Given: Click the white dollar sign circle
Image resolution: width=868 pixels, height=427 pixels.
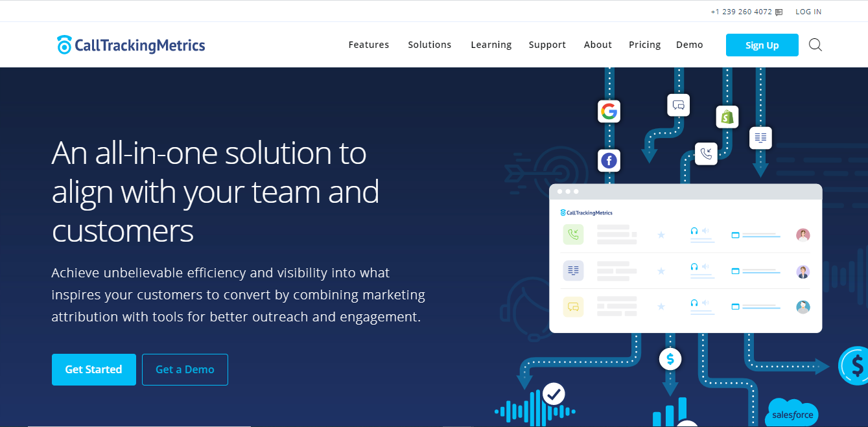Looking at the screenshot, I should 670,358.
